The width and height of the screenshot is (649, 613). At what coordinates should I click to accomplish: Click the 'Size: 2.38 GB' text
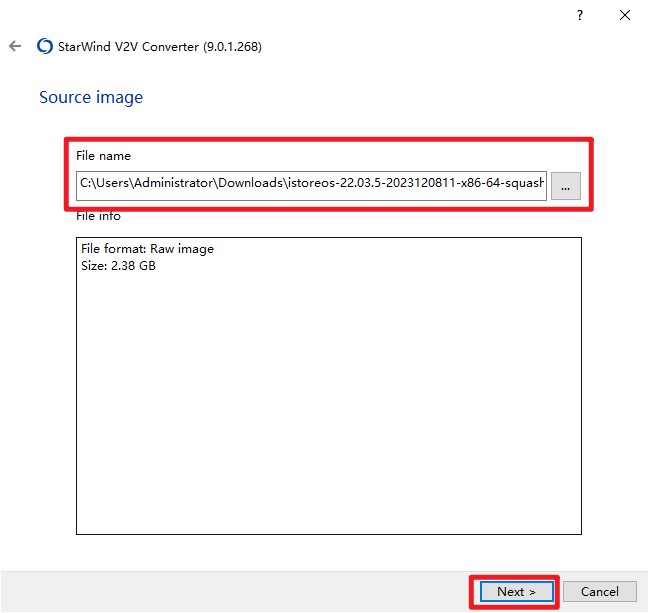tap(118, 266)
